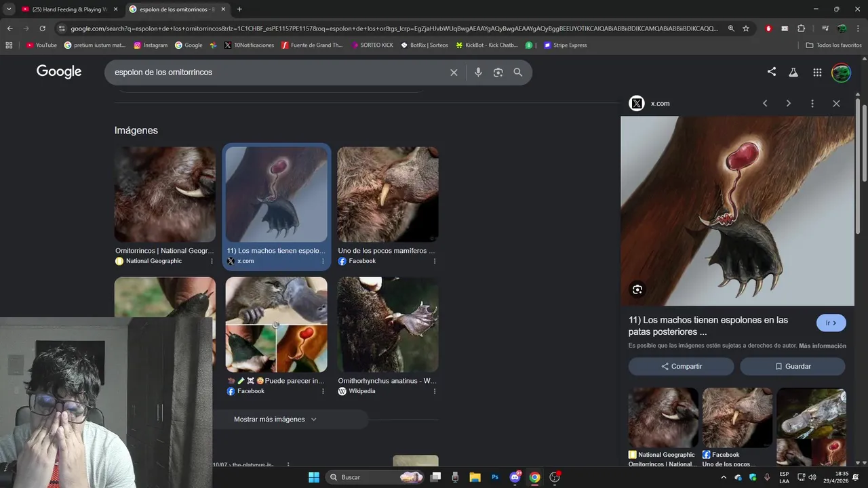Viewport: 868px width, 488px height.
Task: Start voice search with the microphone icon
Action: 478,73
